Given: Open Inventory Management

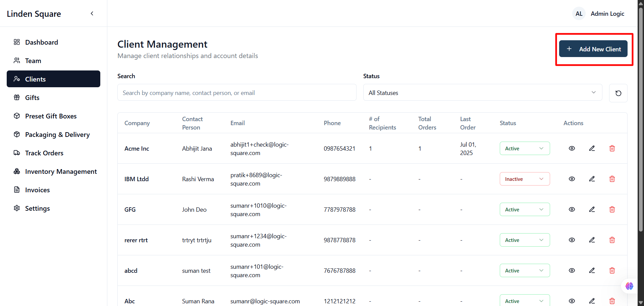Looking at the screenshot, I should [53, 171].
